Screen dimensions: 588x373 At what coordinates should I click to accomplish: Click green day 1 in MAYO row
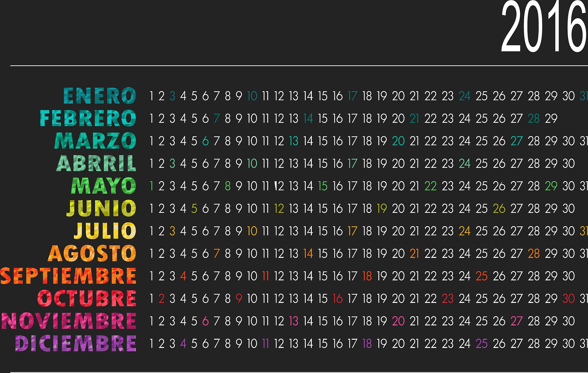click(x=151, y=186)
